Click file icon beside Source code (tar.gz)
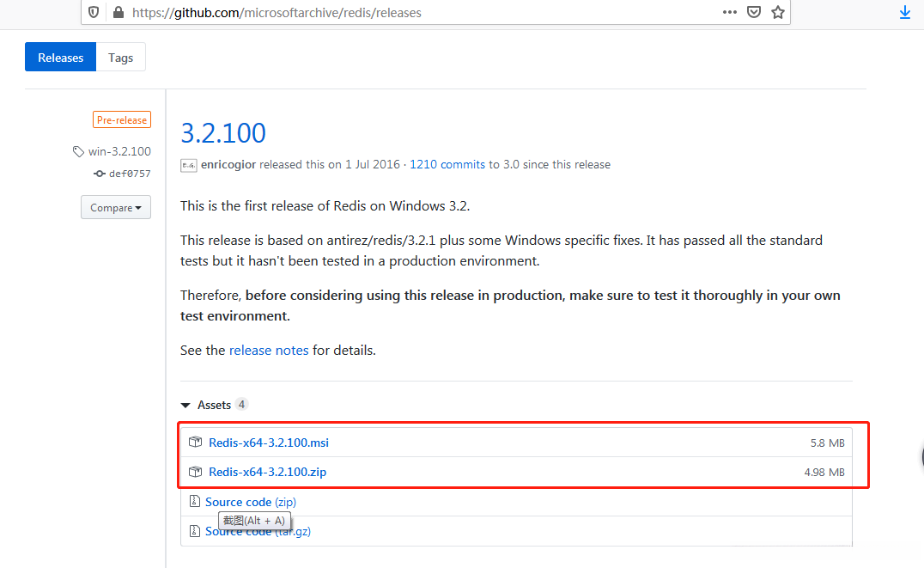The height and width of the screenshot is (568, 924). point(195,531)
